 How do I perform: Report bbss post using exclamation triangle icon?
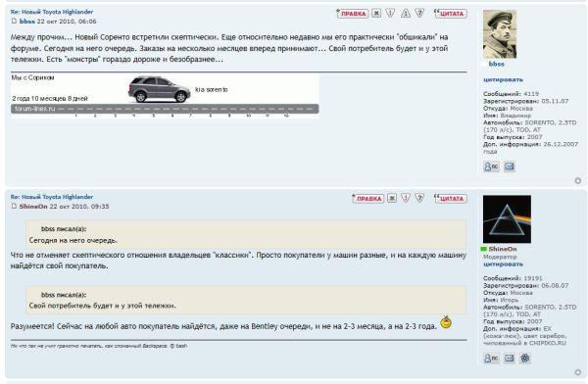[390, 13]
